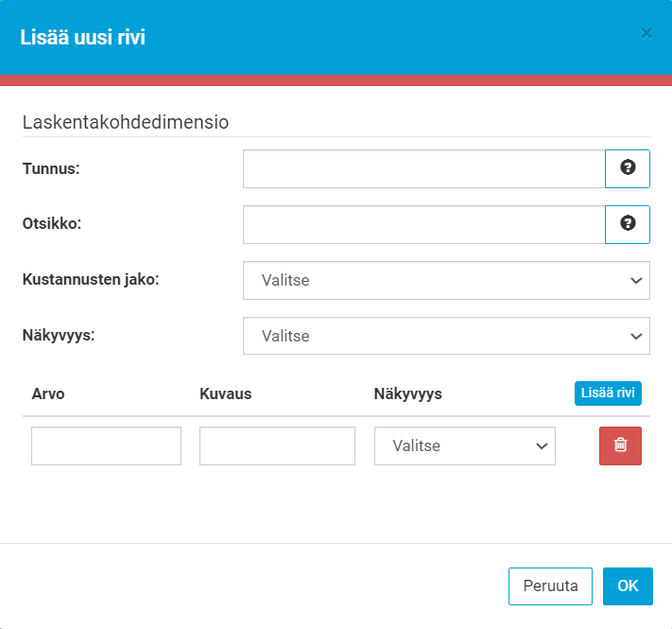Click the Näkyvyys column header

[407, 393]
